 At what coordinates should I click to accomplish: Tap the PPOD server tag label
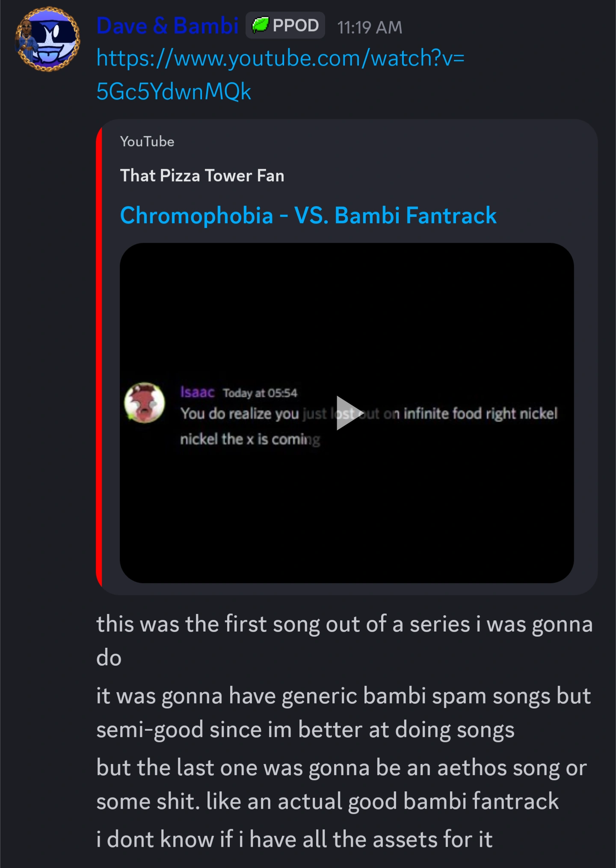(x=296, y=26)
